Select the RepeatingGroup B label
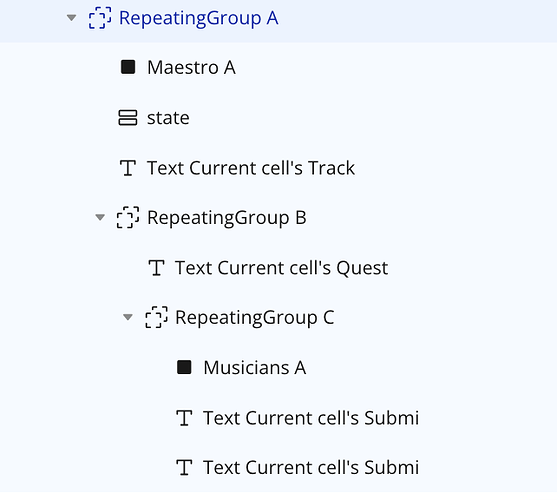Image resolution: width=557 pixels, height=500 pixels. tap(227, 218)
